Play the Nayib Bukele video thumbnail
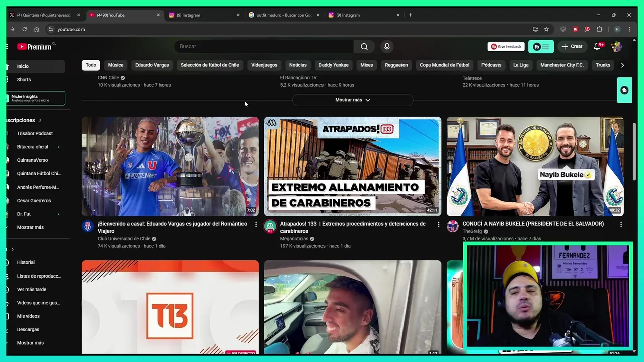 coord(535,166)
